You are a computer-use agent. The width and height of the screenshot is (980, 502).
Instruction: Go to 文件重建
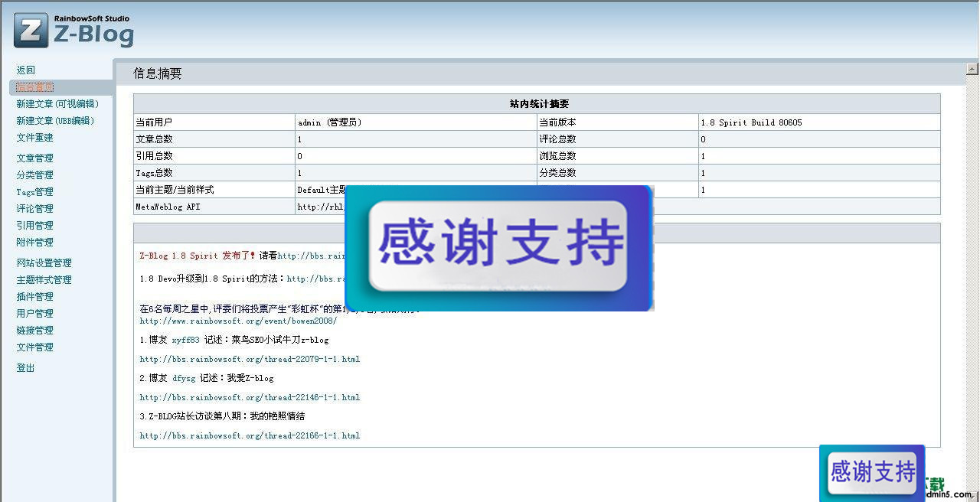[35, 138]
